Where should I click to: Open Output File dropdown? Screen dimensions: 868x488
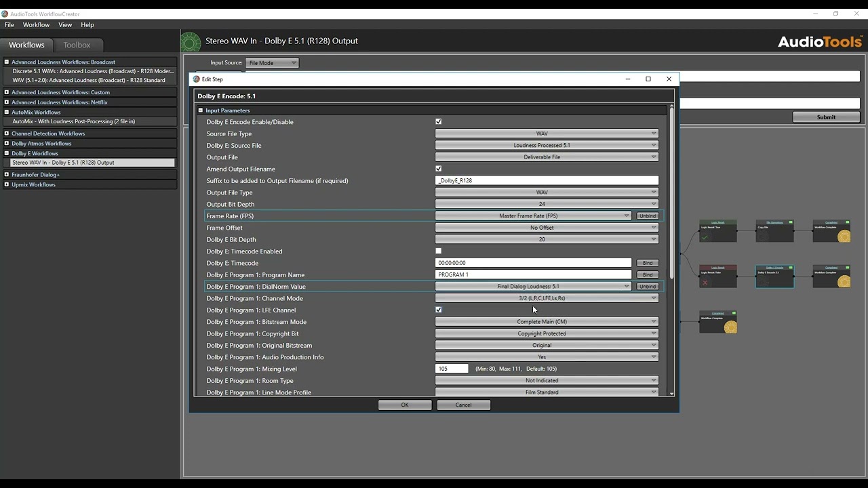547,157
